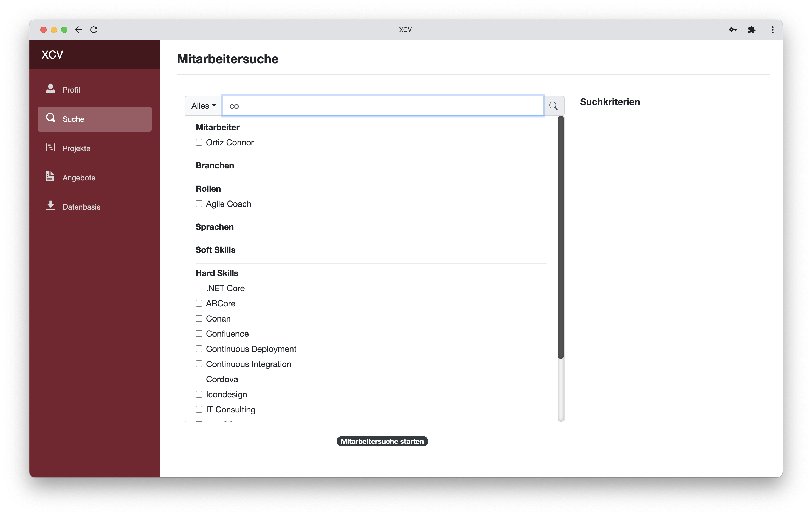Open the extensions puzzle icon
Screen dimensions: 812x516
tap(752, 30)
